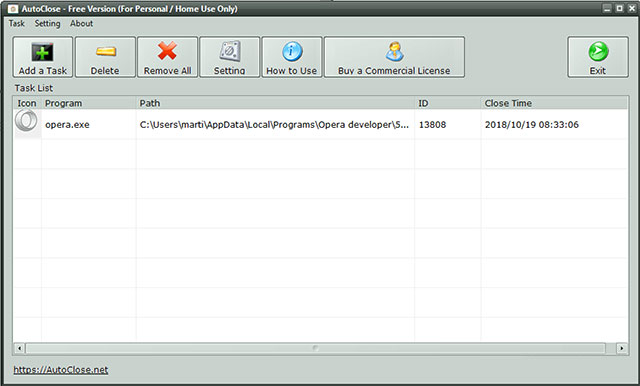Select the opera.exe task row

click(x=320, y=124)
